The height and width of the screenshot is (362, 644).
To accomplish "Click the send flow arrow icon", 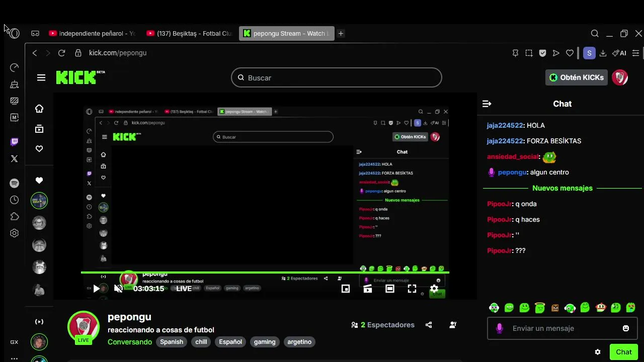I will click(x=556, y=53).
